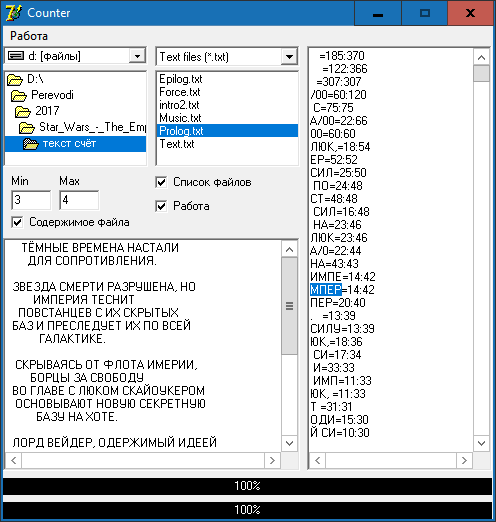The image size is (496, 522).
Task: Click the result line Й СИ=10:30
Action: [340, 433]
